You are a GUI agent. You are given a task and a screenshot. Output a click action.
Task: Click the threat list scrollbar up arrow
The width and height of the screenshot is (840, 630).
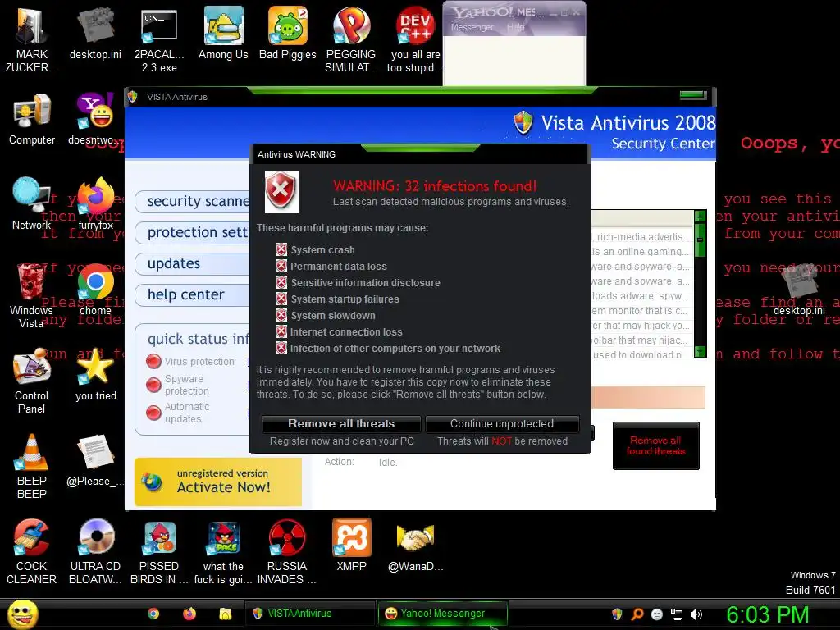(x=701, y=217)
